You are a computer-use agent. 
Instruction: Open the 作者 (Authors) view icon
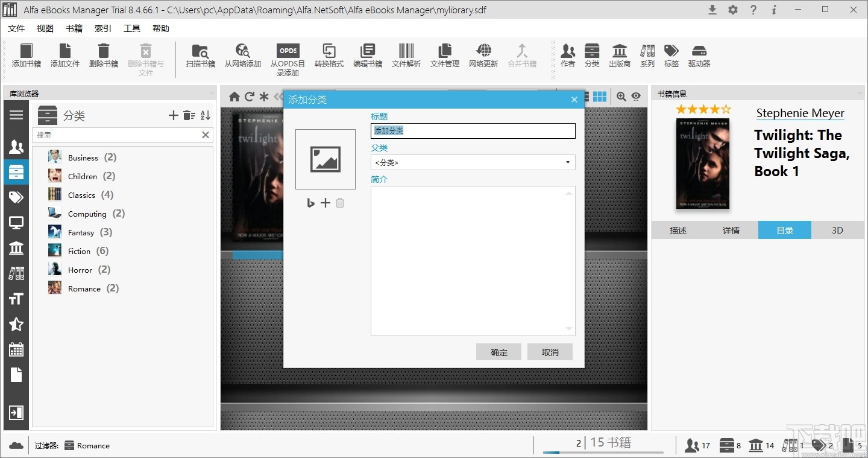pyautogui.click(x=567, y=57)
